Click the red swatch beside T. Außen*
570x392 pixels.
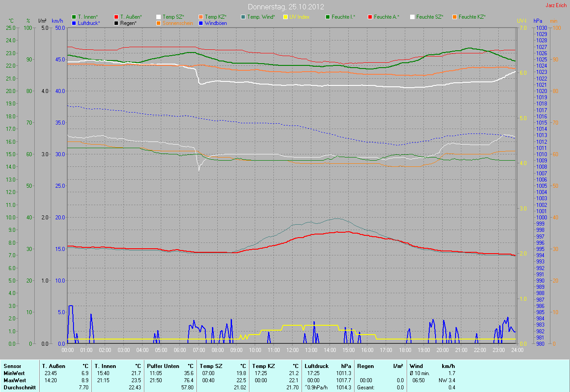tap(117, 17)
